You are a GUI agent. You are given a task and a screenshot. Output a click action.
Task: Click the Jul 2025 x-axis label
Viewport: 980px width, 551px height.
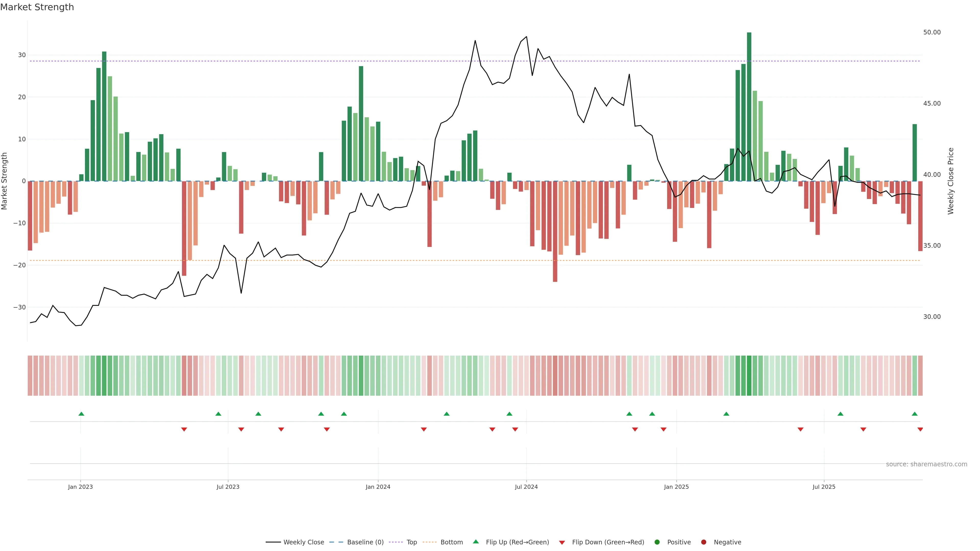tap(824, 487)
